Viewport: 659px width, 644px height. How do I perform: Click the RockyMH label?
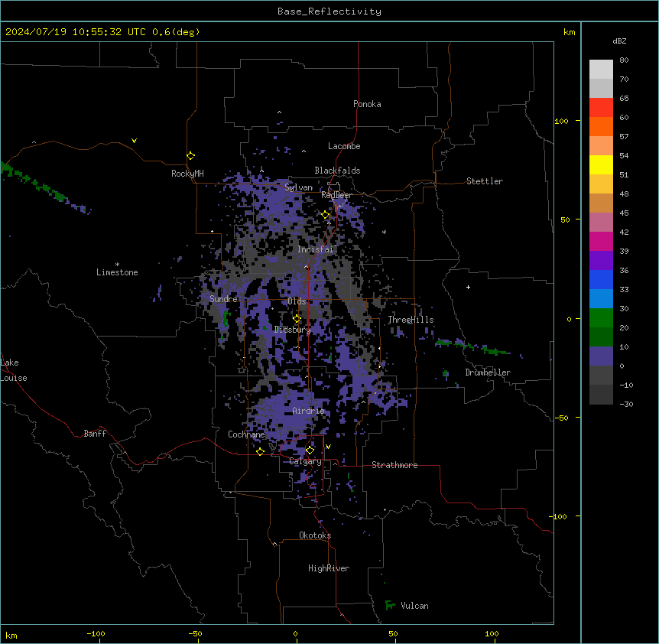(187, 174)
